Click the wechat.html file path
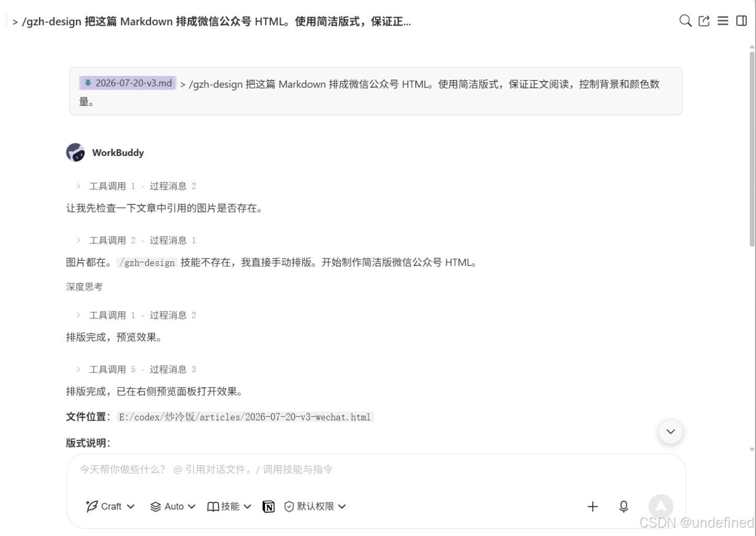Screen dimensions: 756x536 click(244, 417)
